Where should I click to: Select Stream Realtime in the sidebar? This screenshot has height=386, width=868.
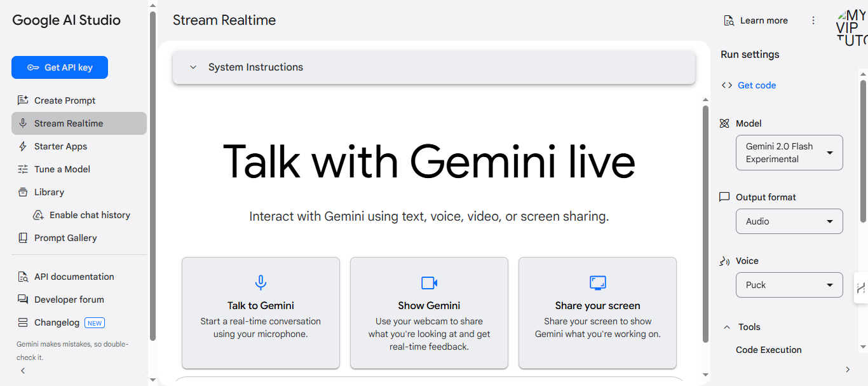79,123
